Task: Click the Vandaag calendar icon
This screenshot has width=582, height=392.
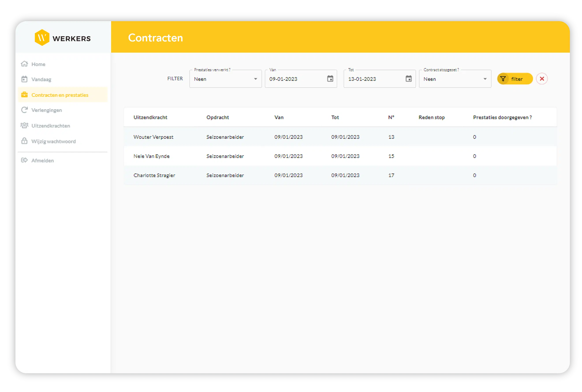Action: [24, 79]
